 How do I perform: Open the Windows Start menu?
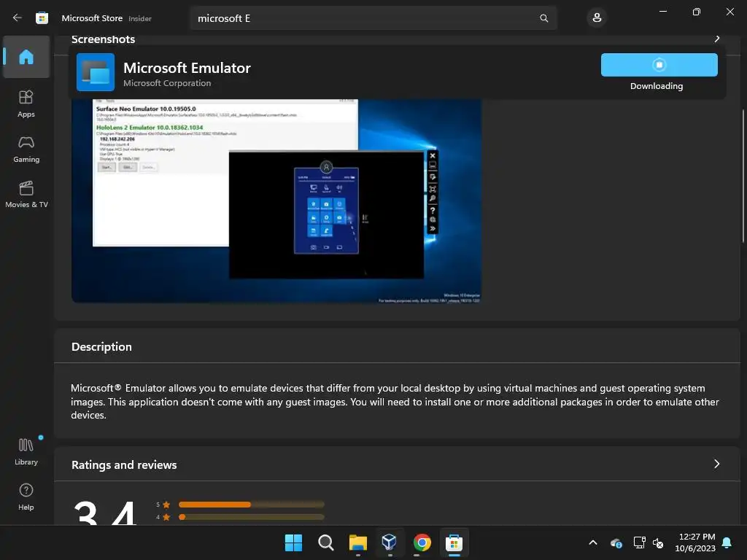coord(293,542)
